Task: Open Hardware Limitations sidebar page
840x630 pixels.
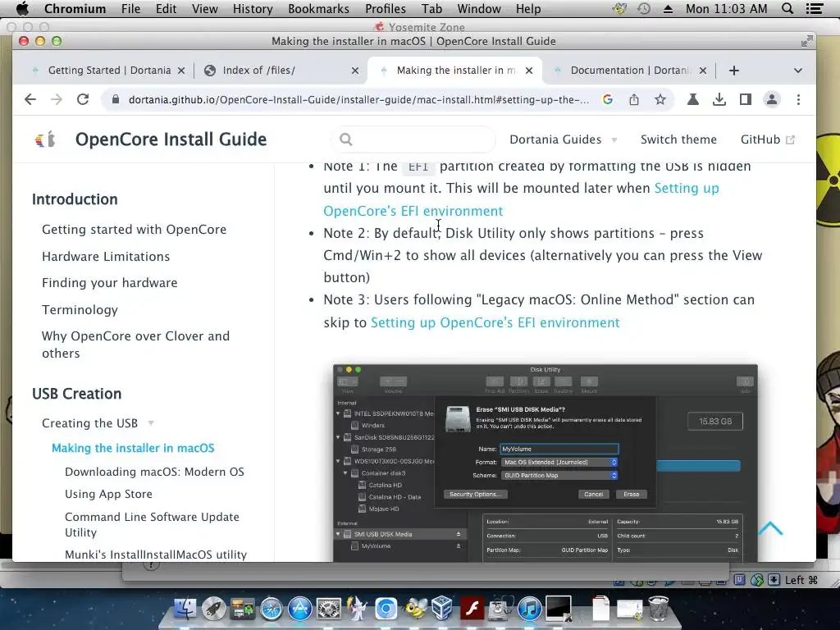Action: (x=106, y=257)
